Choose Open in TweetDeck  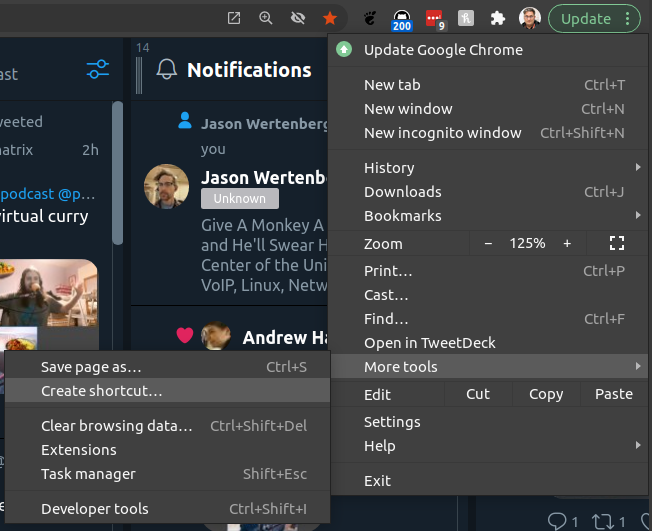(488, 343)
